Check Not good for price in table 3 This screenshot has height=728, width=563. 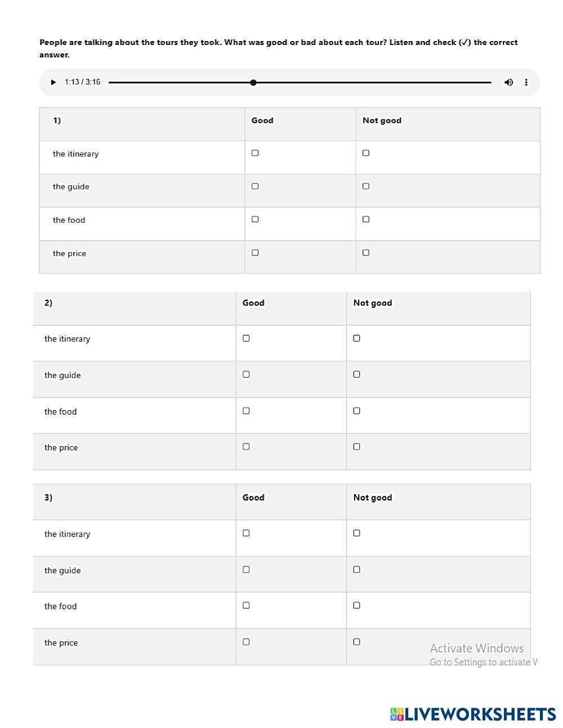[356, 641]
